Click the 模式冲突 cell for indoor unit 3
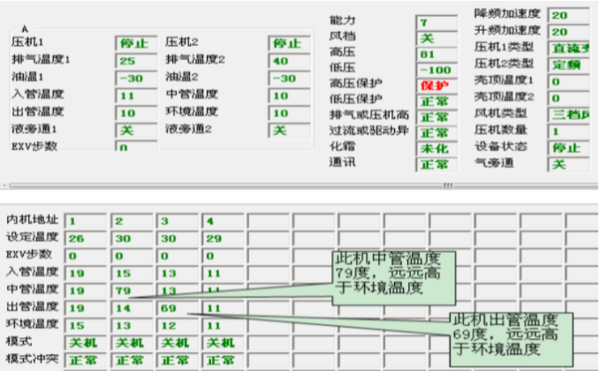Screen dimensions: 600x378 coord(178,360)
